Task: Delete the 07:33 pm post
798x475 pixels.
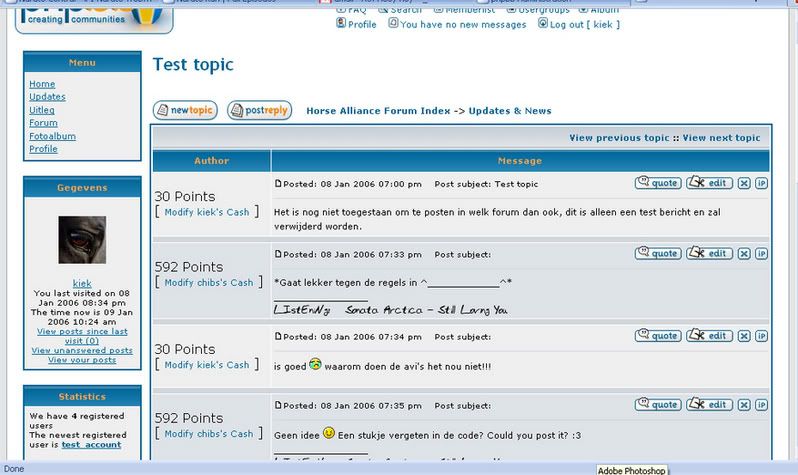Action: tap(744, 254)
